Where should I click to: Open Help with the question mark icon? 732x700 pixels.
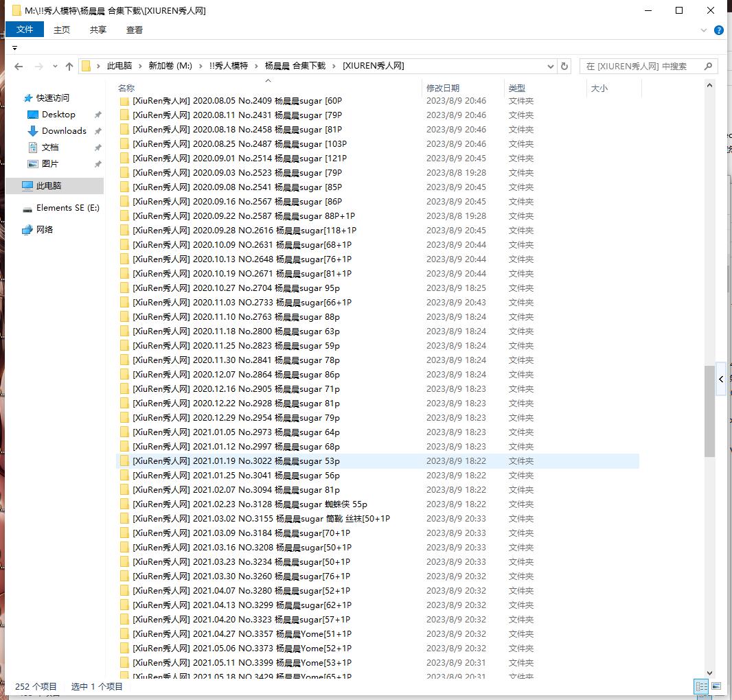click(x=719, y=30)
